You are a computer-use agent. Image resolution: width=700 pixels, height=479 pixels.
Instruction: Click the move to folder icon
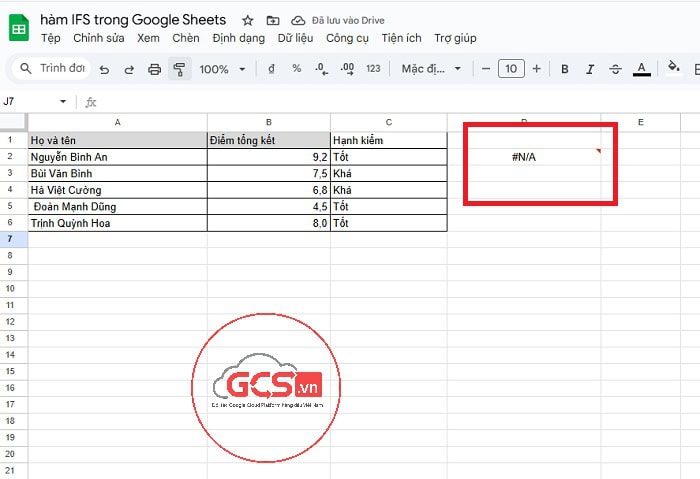click(x=273, y=20)
